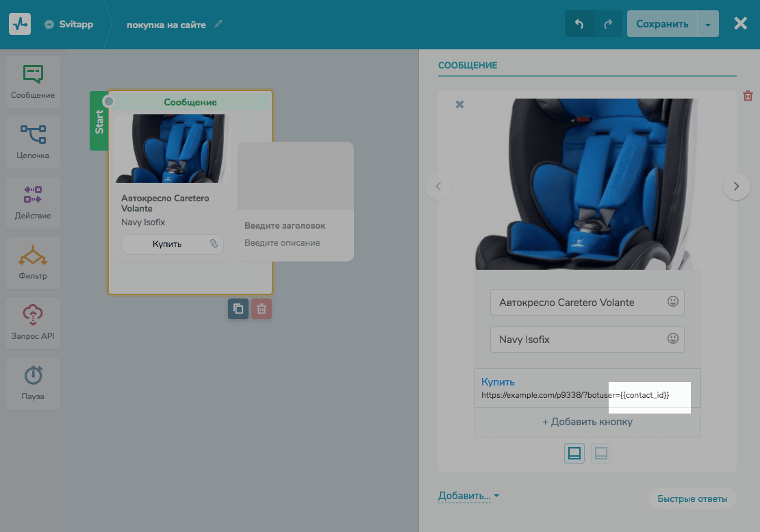
Task: Redo the last change
Action: 608,24
